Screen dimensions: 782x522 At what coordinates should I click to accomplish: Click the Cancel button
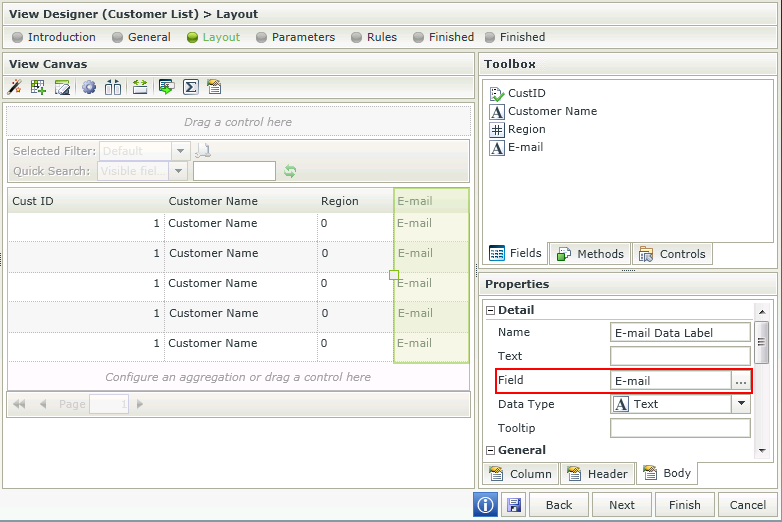pos(748,505)
